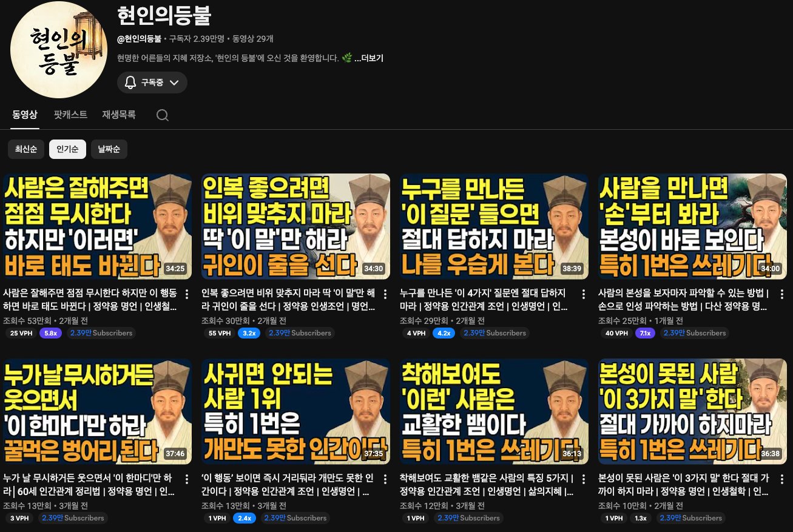The width and height of the screenshot is (793, 532).
Task: Play the '인복 좋으려면 비위 맞추지 마라' thumbnail
Action: [296, 226]
